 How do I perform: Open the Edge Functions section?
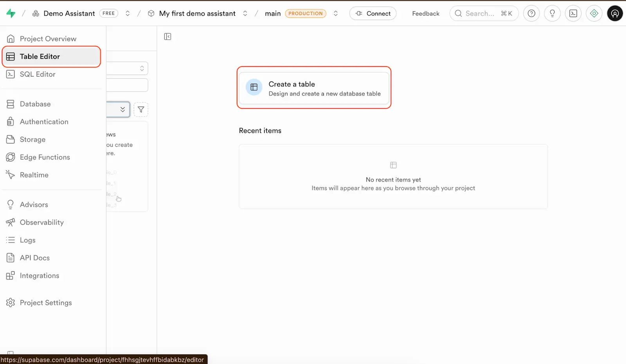(45, 157)
